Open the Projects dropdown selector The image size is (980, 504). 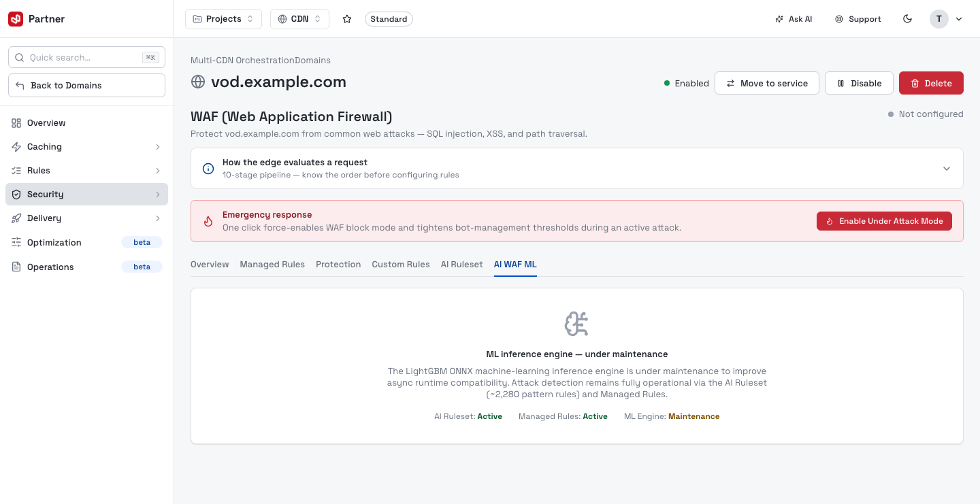(223, 19)
